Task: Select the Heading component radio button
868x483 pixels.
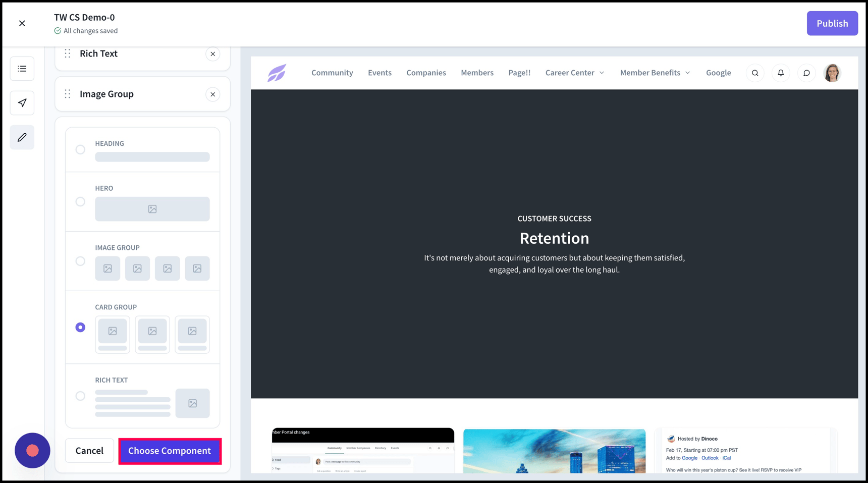Action: coord(80,149)
